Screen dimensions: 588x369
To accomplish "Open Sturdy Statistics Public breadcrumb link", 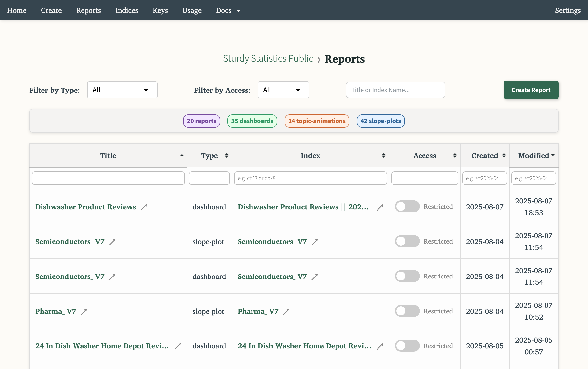I will coord(268,59).
